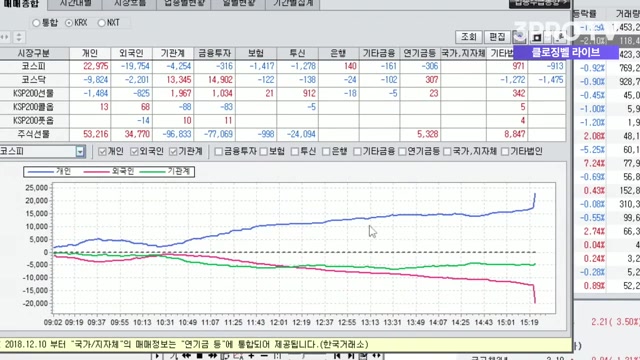Screen dimensions: 640x360
Task: Click the 09:02 label on the chart time axis
Action: coord(53,322)
